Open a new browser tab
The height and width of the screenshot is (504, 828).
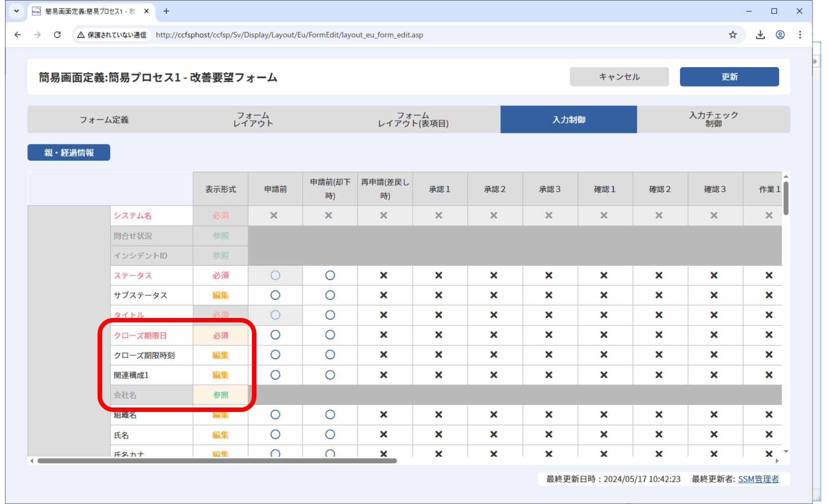point(166,11)
